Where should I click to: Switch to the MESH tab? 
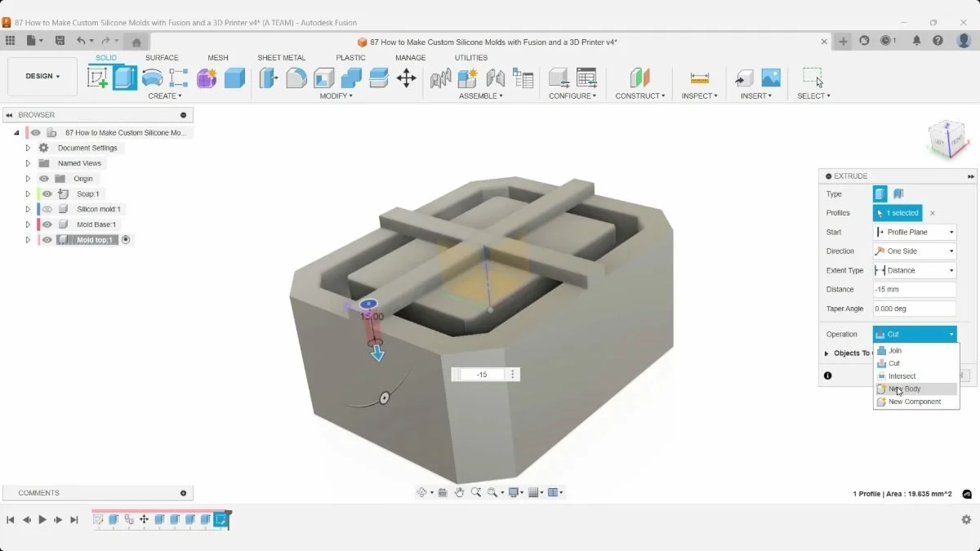[x=218, y=58]
